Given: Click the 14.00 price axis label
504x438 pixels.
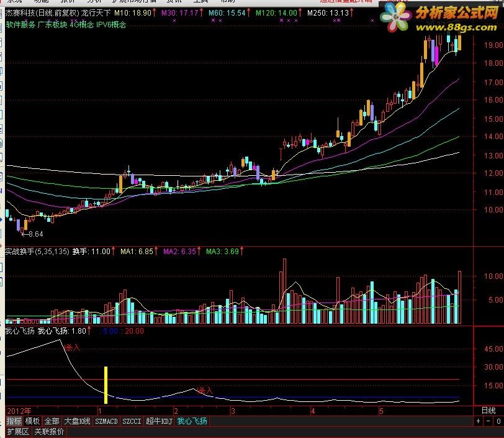Looking at the screenshot, I should [x=493, y=137].
